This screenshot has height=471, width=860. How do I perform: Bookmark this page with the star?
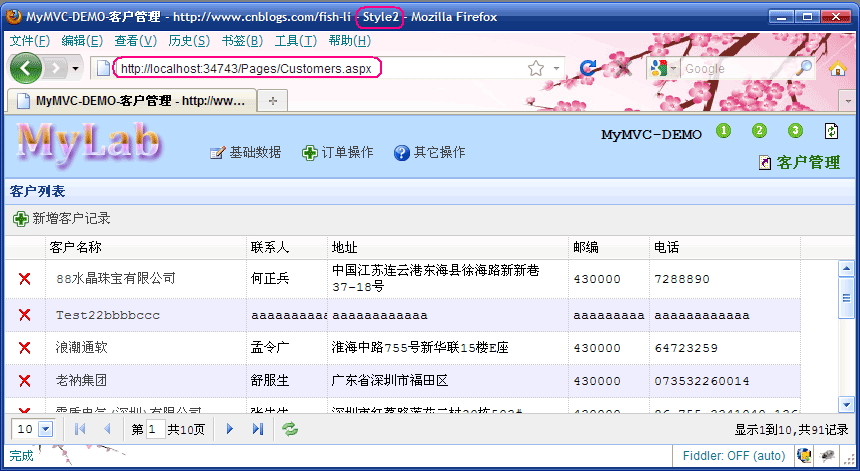(536, 69)
